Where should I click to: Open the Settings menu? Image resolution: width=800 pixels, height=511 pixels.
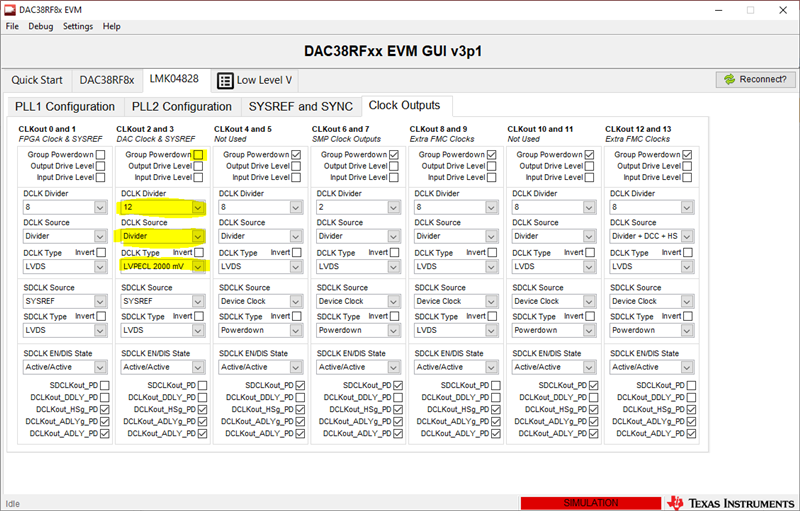78,26
